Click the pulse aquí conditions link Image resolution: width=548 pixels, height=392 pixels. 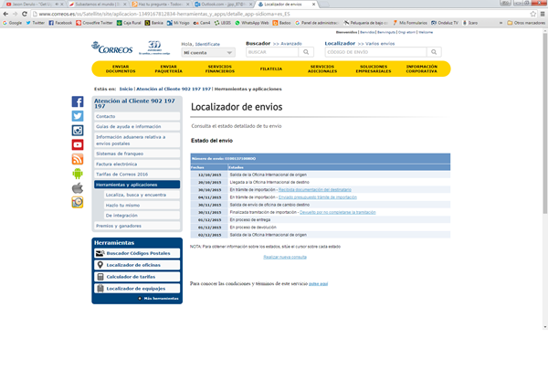click(319, 283)
